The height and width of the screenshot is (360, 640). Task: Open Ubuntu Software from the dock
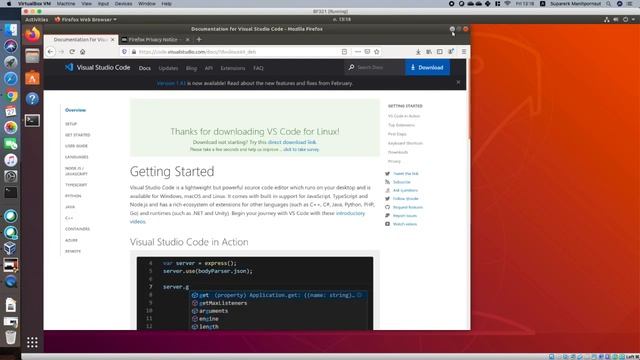[32, 78]
